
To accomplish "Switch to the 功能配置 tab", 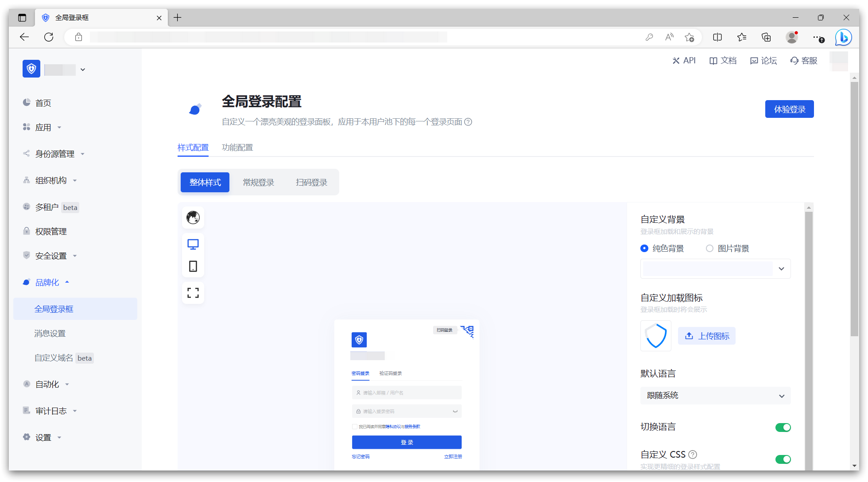I will pyautogui.click(x=237, y=148).
